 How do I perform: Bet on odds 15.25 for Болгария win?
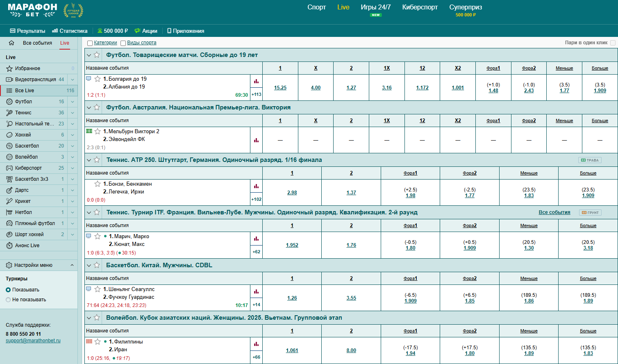pos(280,88)
